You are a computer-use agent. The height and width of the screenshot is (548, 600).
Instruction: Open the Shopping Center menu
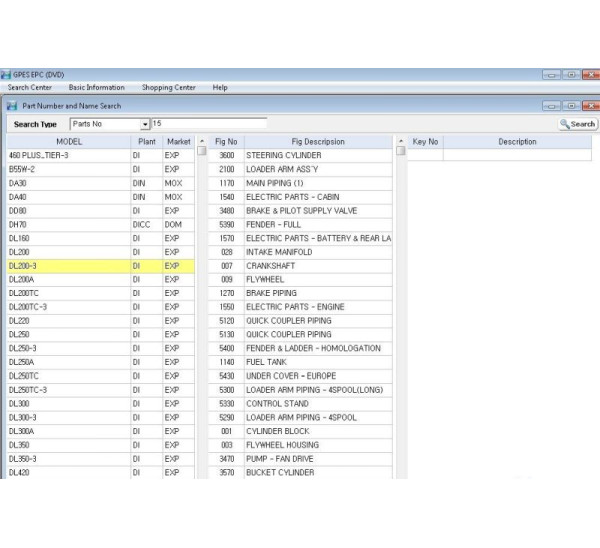click(x=168, y=88)
